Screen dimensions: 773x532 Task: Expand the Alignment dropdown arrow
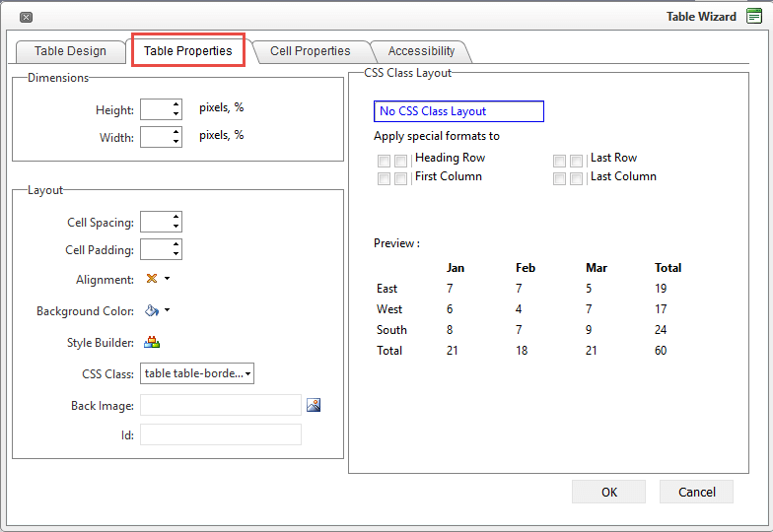tap(168, 279)
